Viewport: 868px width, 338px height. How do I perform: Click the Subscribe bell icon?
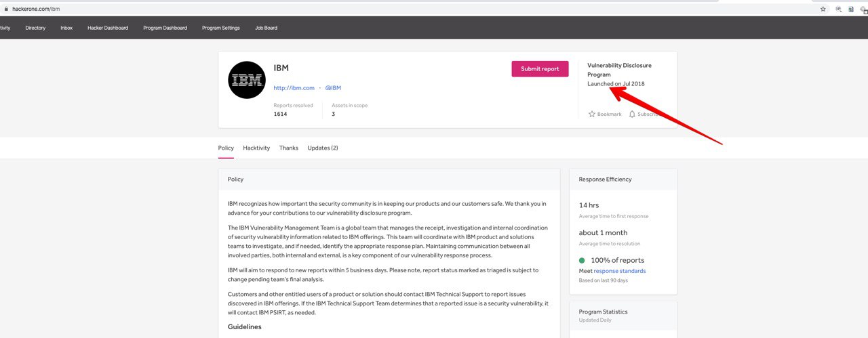pyautogui.click(x=632, y=114)
